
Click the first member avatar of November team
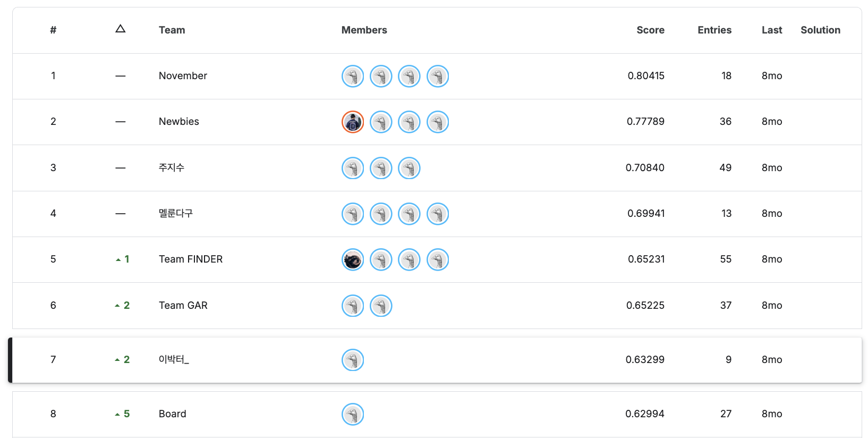(x=353, y=76)
